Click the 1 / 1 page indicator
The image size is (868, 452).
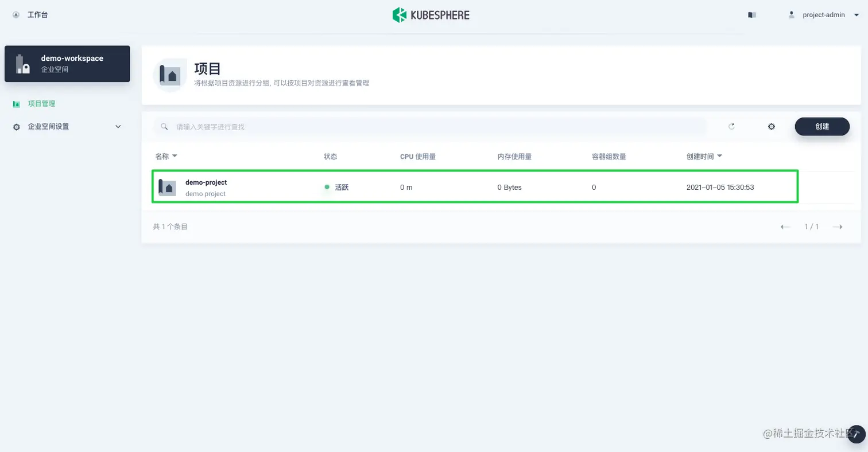pos(812,227)
